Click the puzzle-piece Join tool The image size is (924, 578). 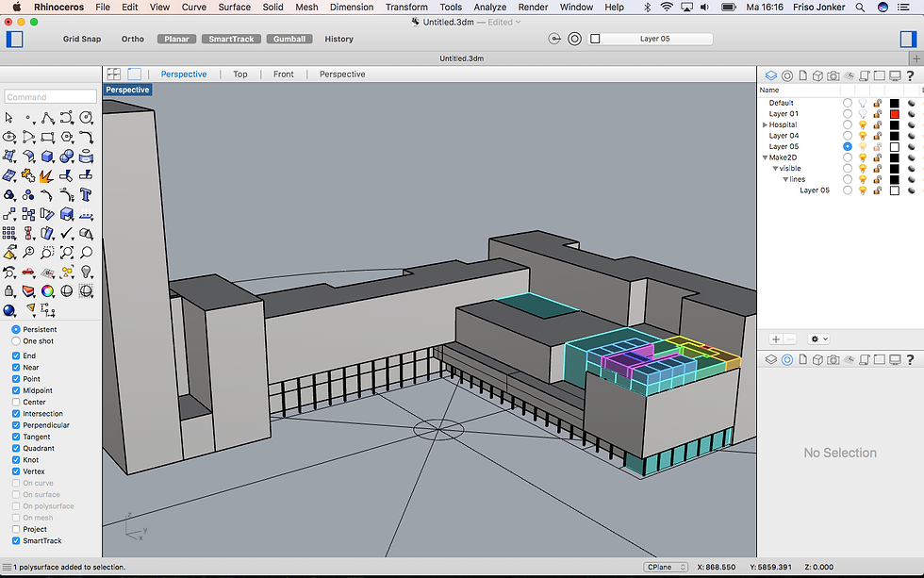pos(28,175)
